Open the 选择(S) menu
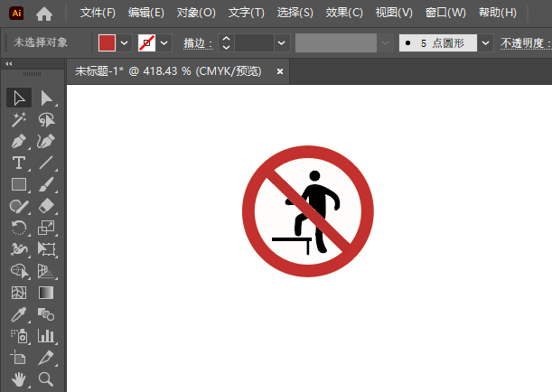The height and width of the screenshot is (392, 552). tap(295, 13)
